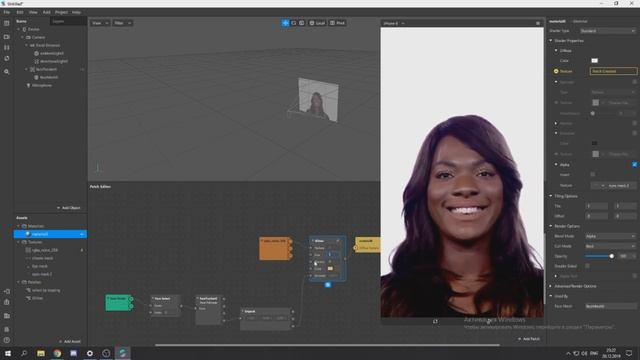
Task: Click the Emissive Color dark swatch
Action: [x=594, y=143]
